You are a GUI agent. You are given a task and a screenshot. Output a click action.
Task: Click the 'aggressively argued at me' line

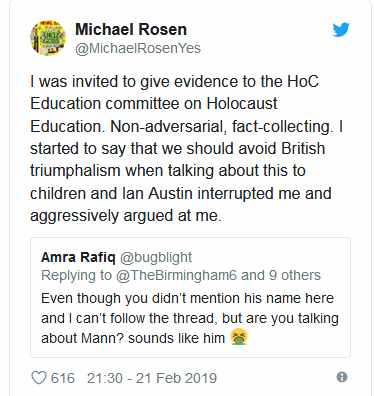click(x=126, y=216)
